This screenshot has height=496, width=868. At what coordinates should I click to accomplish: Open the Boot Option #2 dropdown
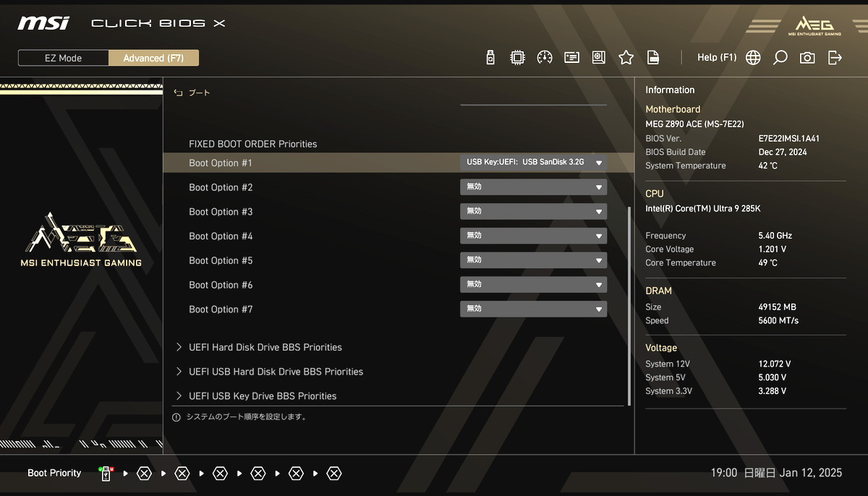coord(533,187)
